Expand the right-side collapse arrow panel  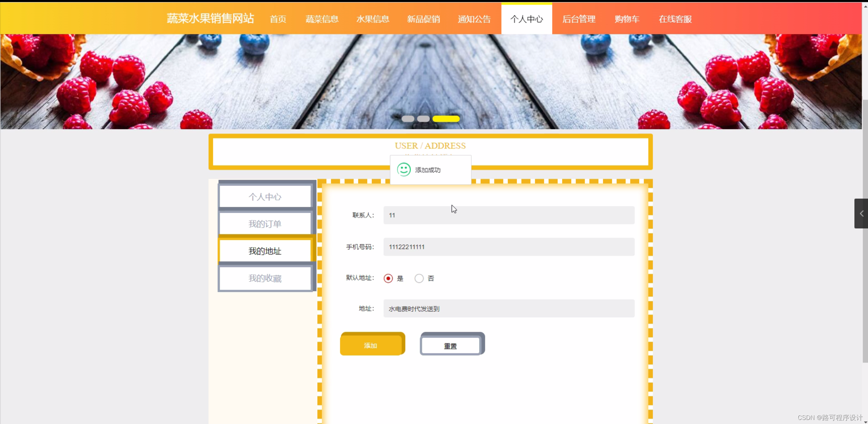tap(861, 214)
